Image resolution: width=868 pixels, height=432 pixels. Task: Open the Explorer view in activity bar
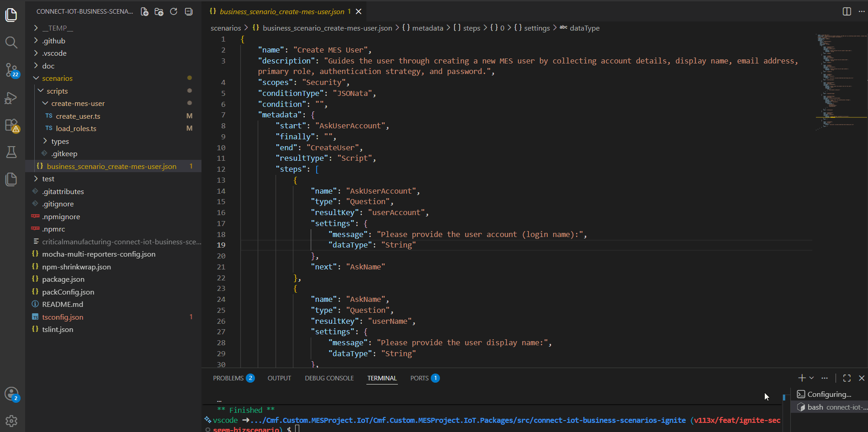pos(11,15)
